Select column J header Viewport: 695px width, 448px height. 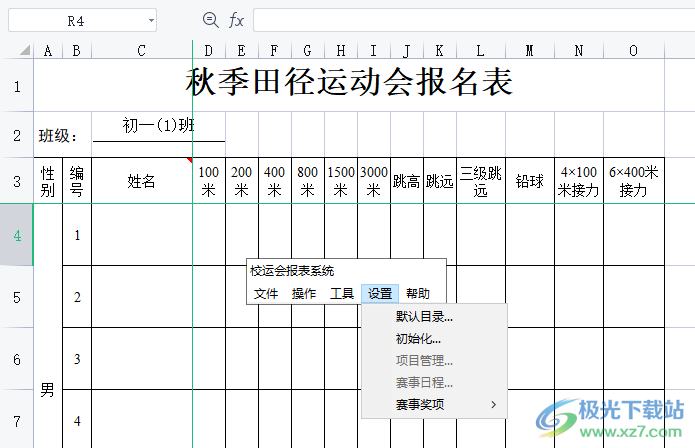coord(407,51)
